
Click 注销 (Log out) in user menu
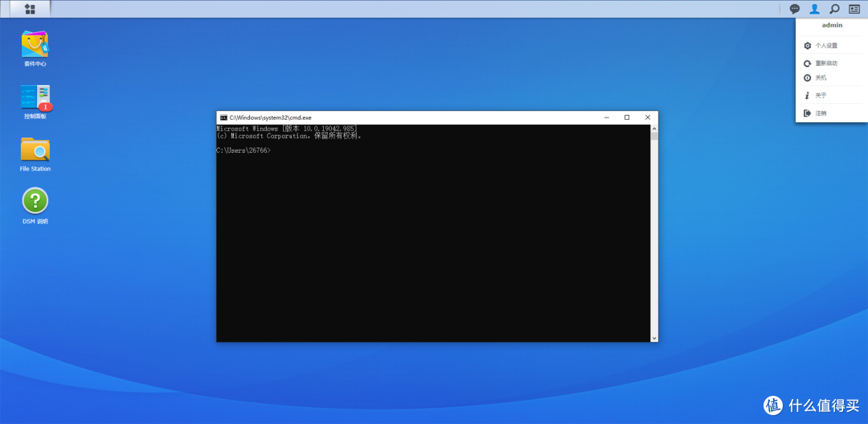click(821, 113)
